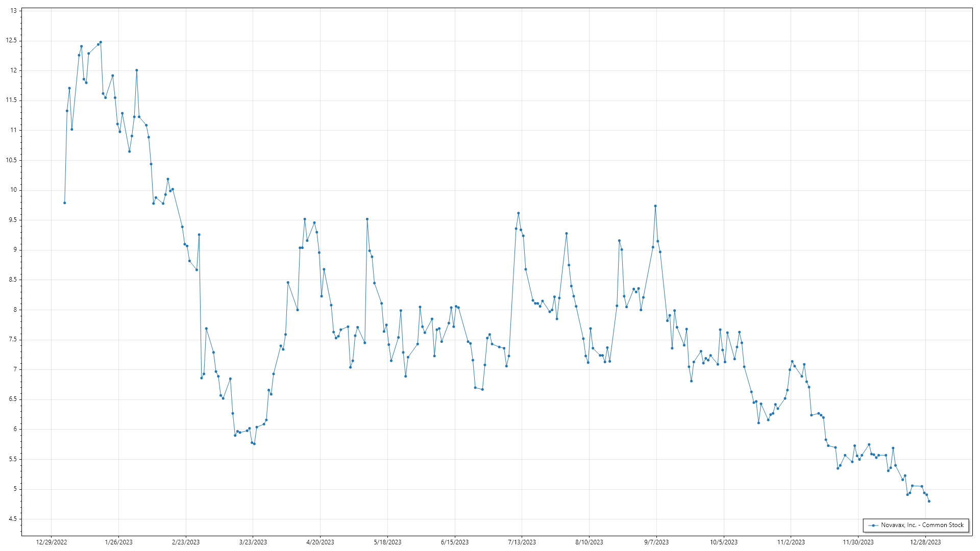Click the highest data point in January
This screenshot has height=551, width=980.
(x=101, y=42)
